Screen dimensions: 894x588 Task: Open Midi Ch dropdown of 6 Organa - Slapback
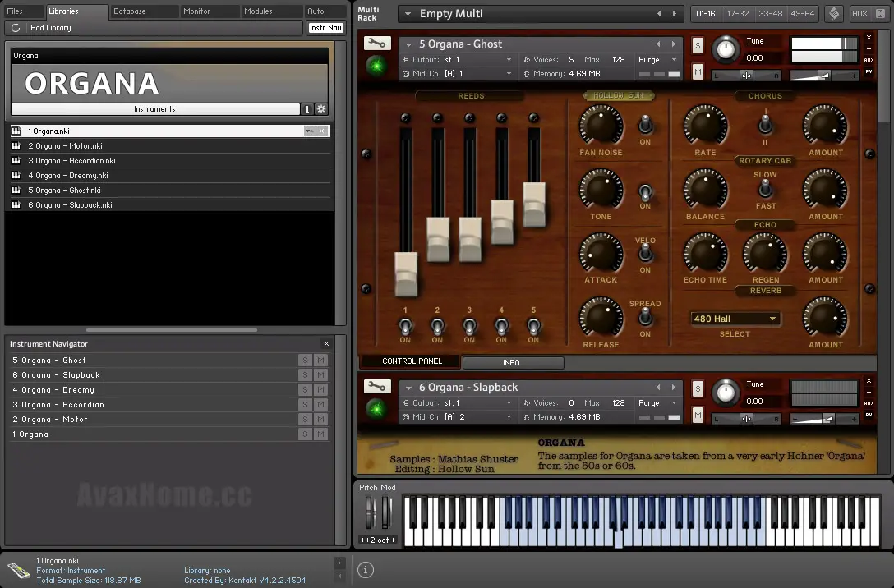(x=457, y=417)
